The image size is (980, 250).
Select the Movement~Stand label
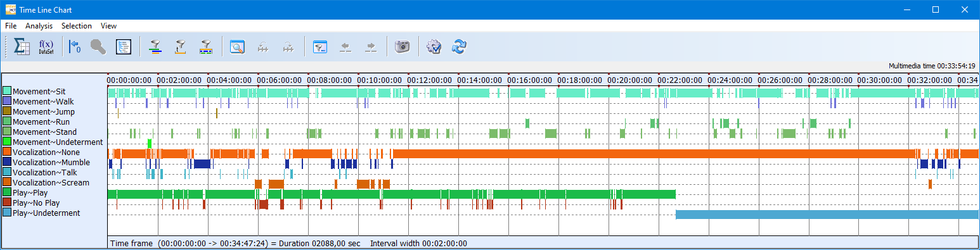(44, 132)
